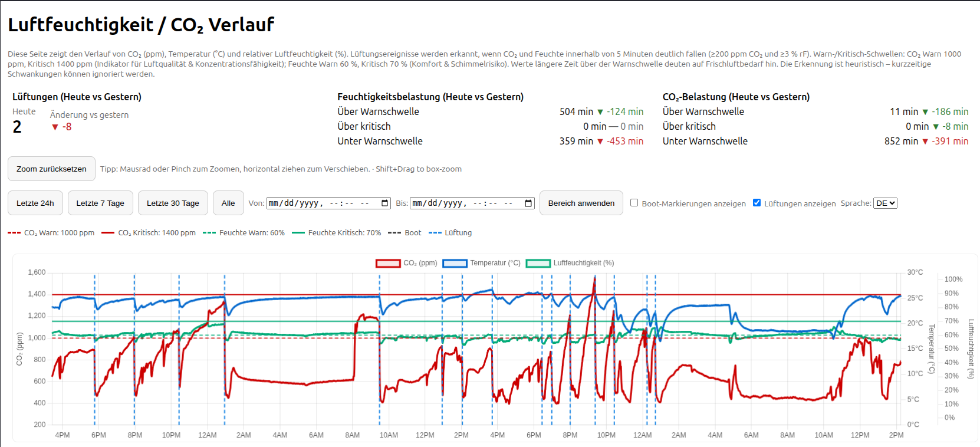Select Letzte 30 Tage range
The width and height of the screenshot is (980, 447).
[173, 203]
